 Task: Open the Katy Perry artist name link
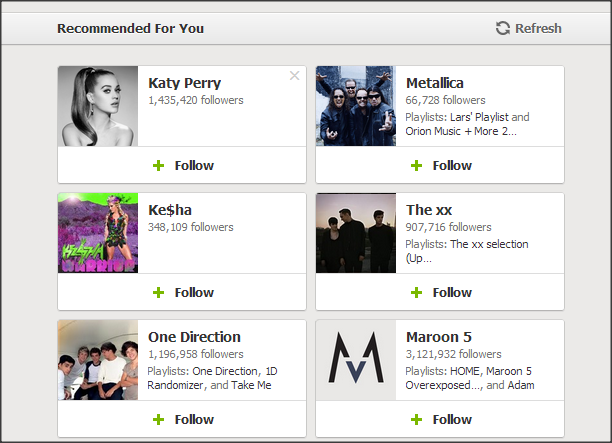(x=185, y=83)
